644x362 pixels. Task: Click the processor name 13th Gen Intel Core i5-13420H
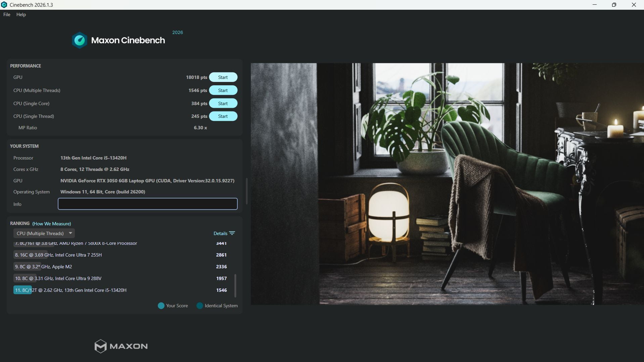pyautogui.click(x=93, y=158)
